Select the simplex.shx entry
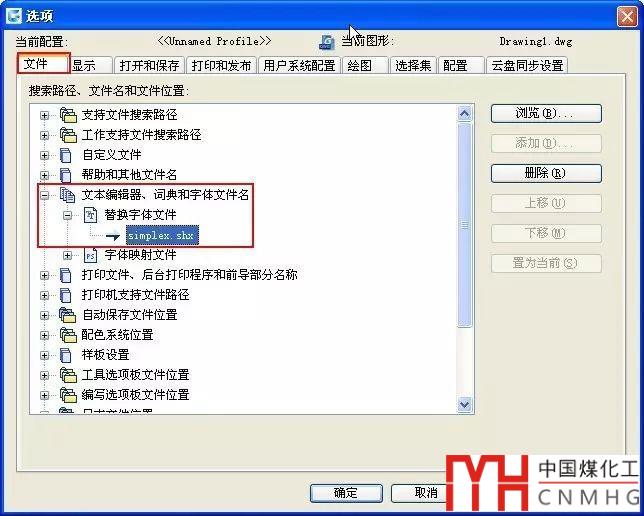The height and width of the screenshot is (516, 644). coord(162,235)
